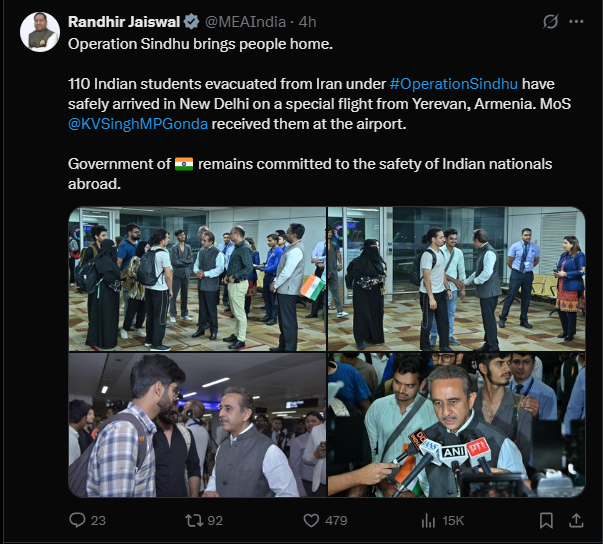Open the three-dot more options menu
Image resolution: width=603 pixels, height=544 pixels.
point(577,21)
